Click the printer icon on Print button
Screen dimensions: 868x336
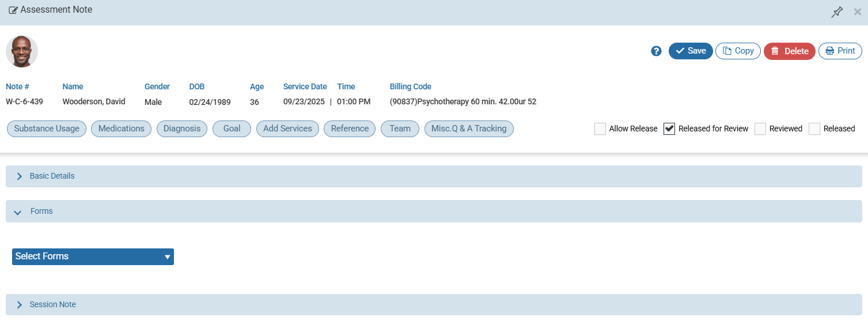pyautogui.click(x=830, y=51)
